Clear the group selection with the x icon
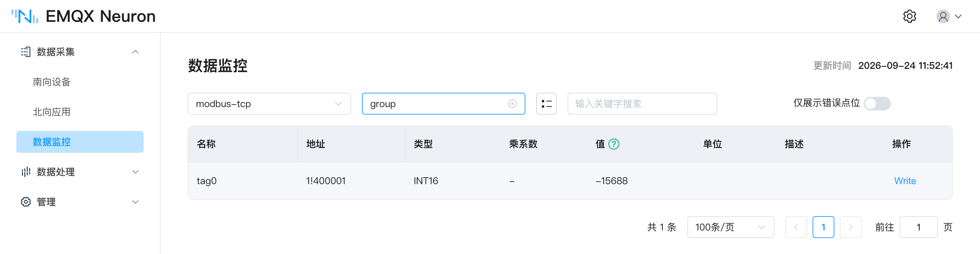The height and width of the screenshot is (254, 980). [x=512, y=104]
